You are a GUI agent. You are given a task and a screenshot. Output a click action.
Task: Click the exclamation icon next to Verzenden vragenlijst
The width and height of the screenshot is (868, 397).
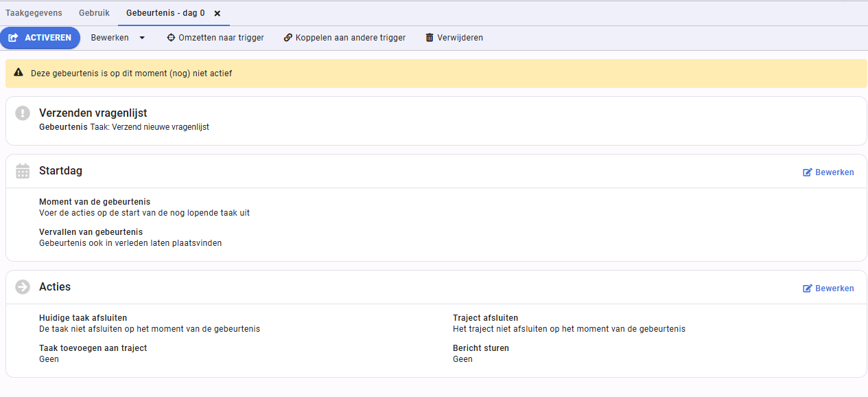[x=23, y=113]
